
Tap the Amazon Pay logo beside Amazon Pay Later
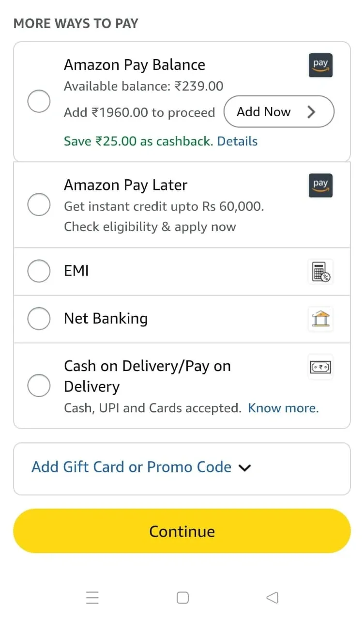coord(320,186)
